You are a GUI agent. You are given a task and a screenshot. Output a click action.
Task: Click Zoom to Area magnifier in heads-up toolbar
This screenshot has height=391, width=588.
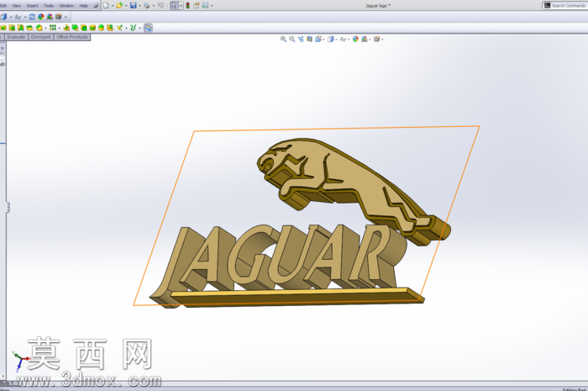pyautogui.click(x=292, y=39)
